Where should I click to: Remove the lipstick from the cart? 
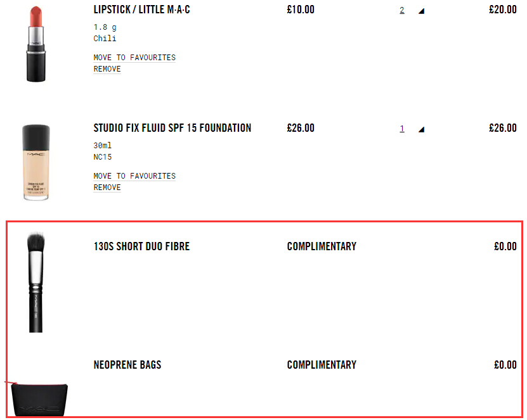107,69
